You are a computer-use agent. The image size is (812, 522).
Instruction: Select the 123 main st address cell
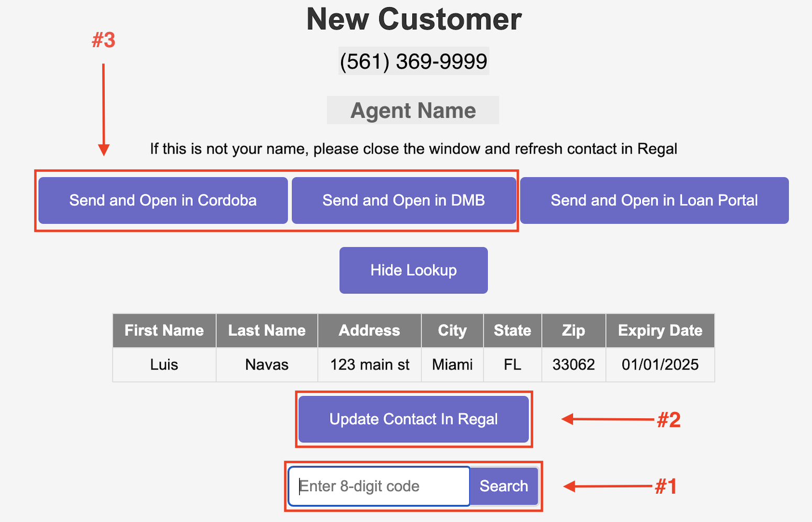pos(369,365)
